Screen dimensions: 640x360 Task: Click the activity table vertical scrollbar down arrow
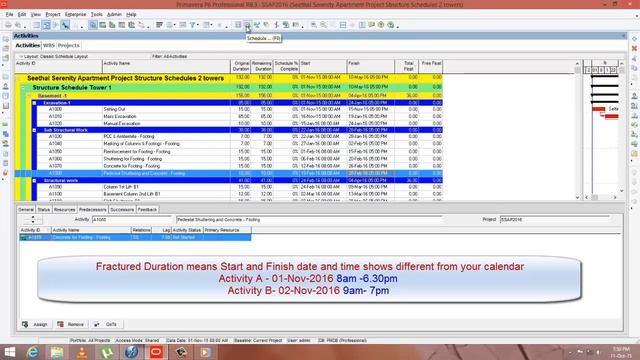point(577,197)
